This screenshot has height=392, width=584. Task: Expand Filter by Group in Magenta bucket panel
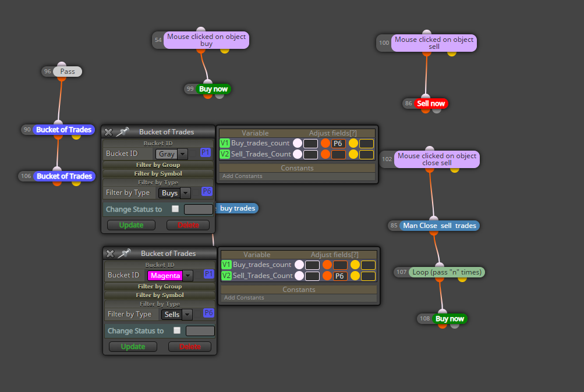(160, 286)
